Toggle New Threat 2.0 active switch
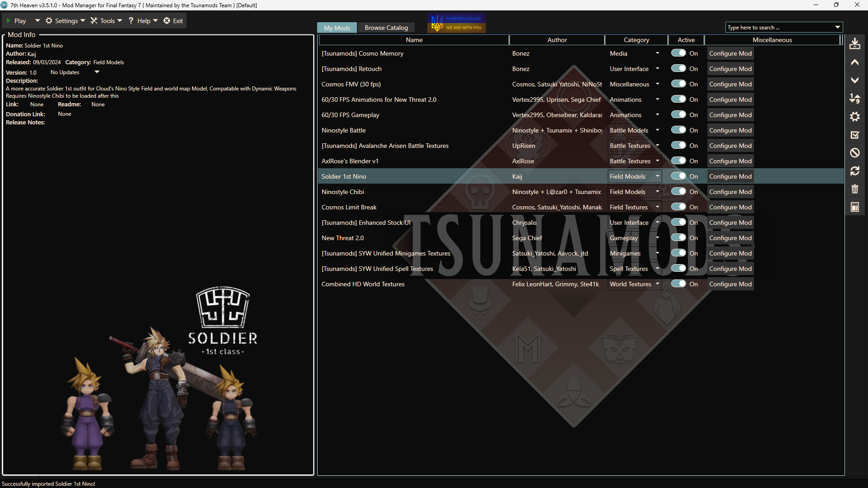The width and height of the screenshot is (868, 488). (x=678, y=237)
